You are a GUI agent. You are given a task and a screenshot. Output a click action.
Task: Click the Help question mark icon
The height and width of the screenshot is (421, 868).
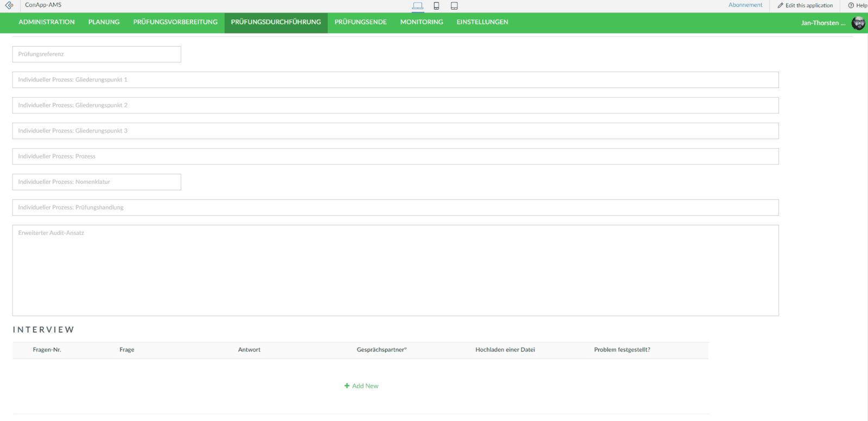click(x=851, y=5)
